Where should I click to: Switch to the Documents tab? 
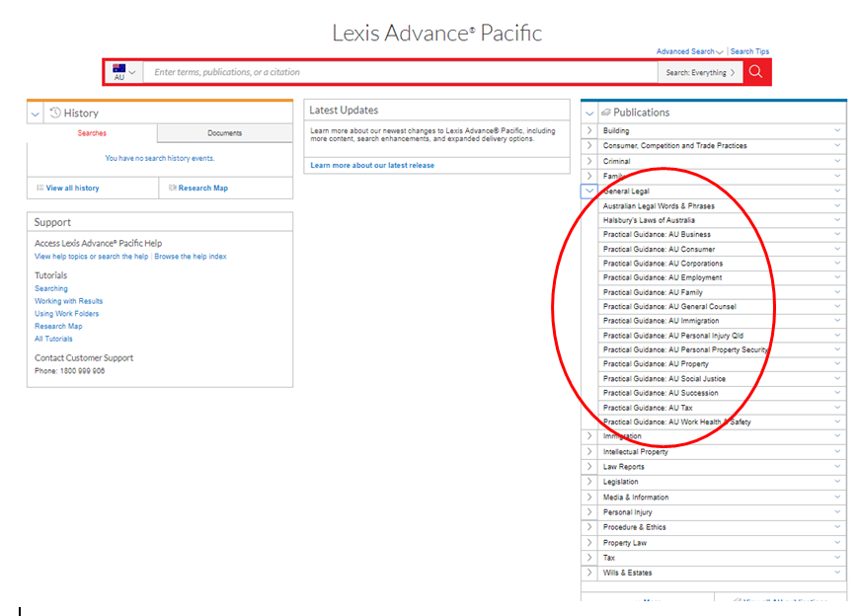224,133
